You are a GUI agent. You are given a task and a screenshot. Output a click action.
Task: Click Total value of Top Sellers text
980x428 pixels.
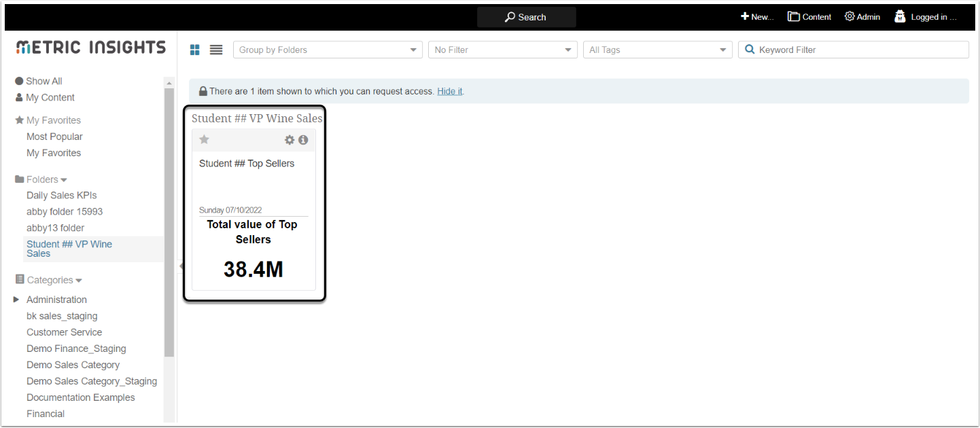[252, 232]
